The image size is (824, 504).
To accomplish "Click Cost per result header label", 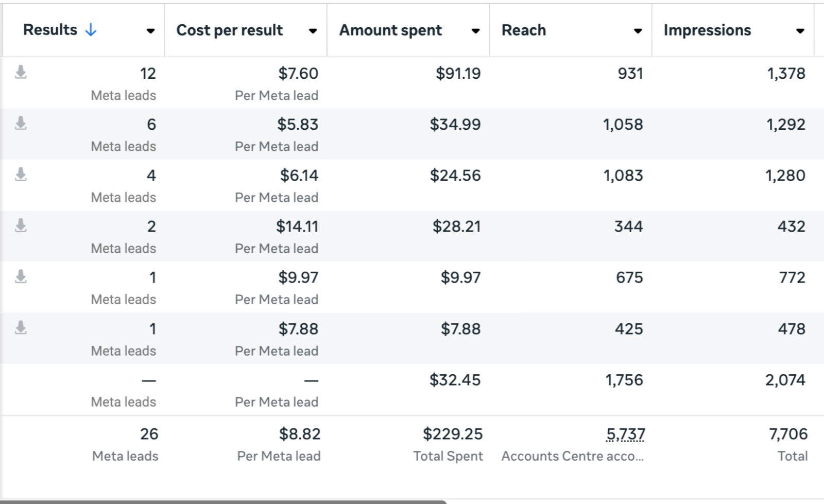I will click(x=230, y=30).
